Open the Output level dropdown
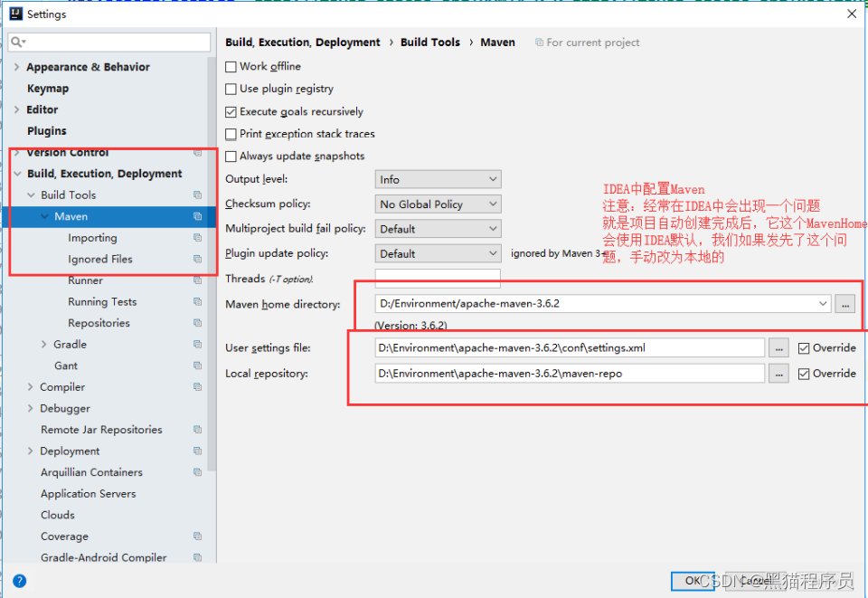 point(438,179)
